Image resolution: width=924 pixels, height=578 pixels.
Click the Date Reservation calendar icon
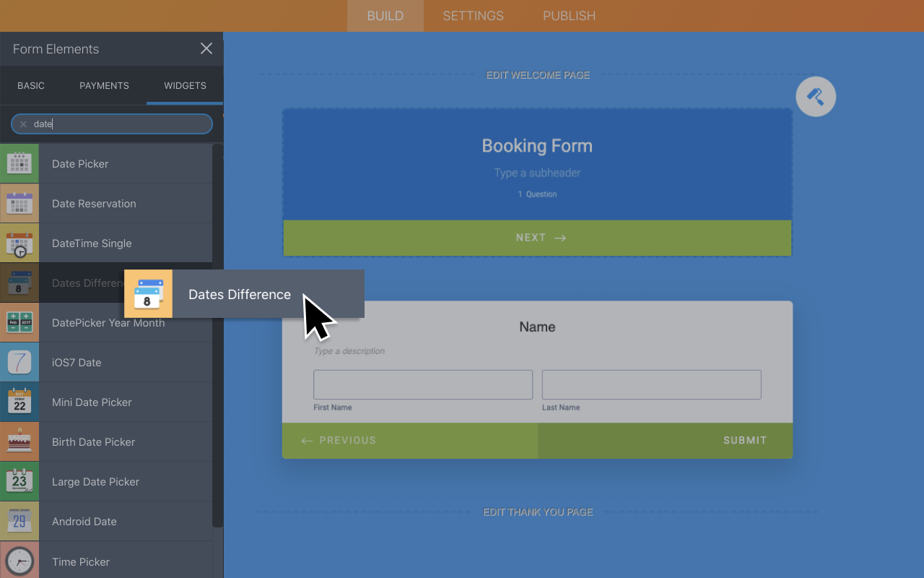19,204
